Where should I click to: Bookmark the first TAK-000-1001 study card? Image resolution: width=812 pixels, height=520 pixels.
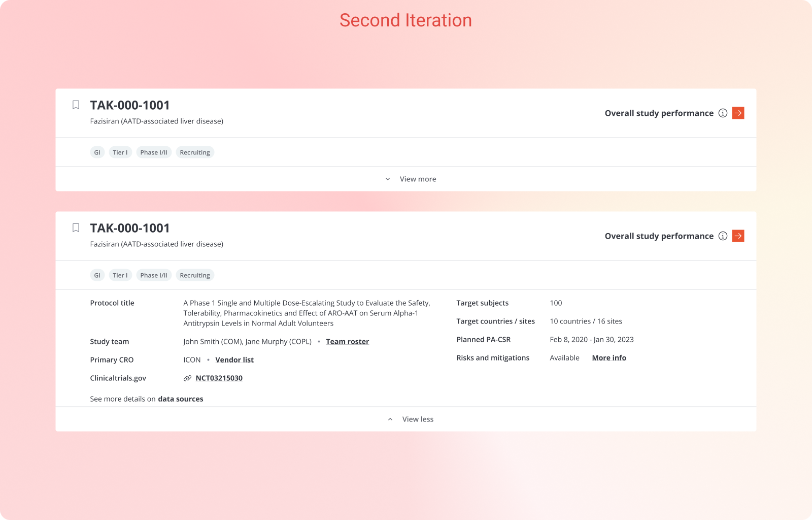click(76, 105)
